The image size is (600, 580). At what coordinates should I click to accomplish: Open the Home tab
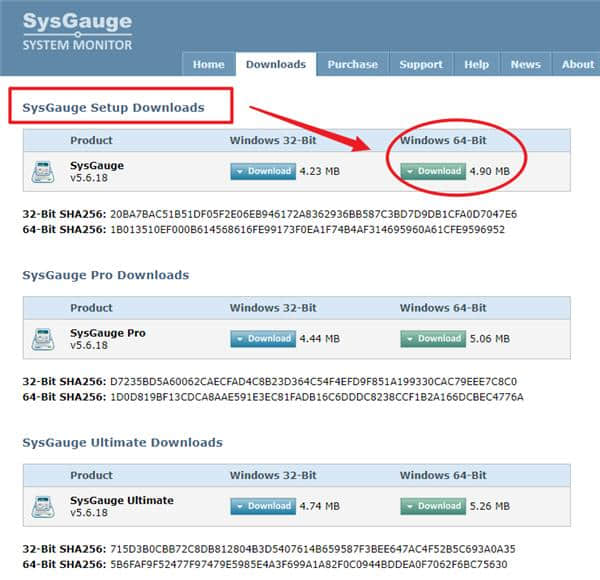pos(208,64)
